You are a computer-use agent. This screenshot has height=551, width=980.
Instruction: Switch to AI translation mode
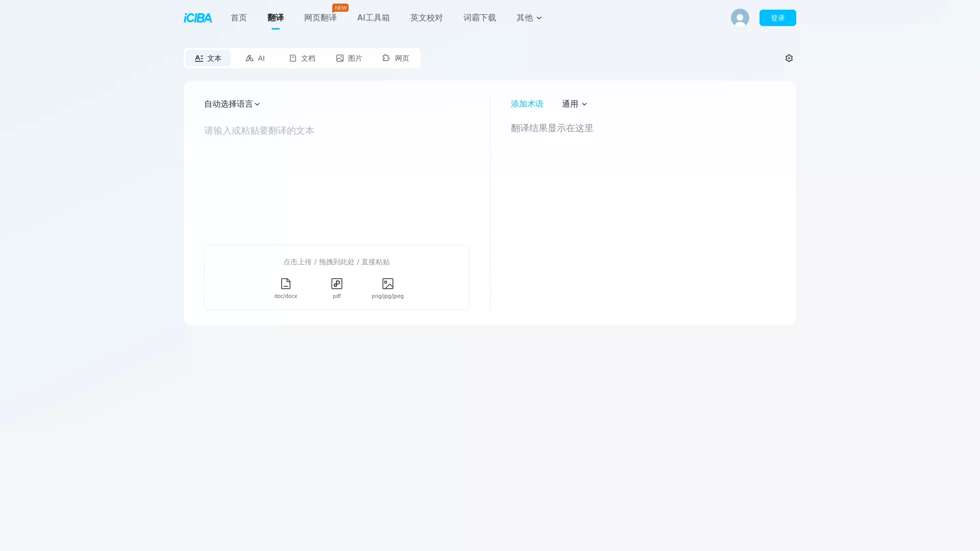[x=255, y=58]
